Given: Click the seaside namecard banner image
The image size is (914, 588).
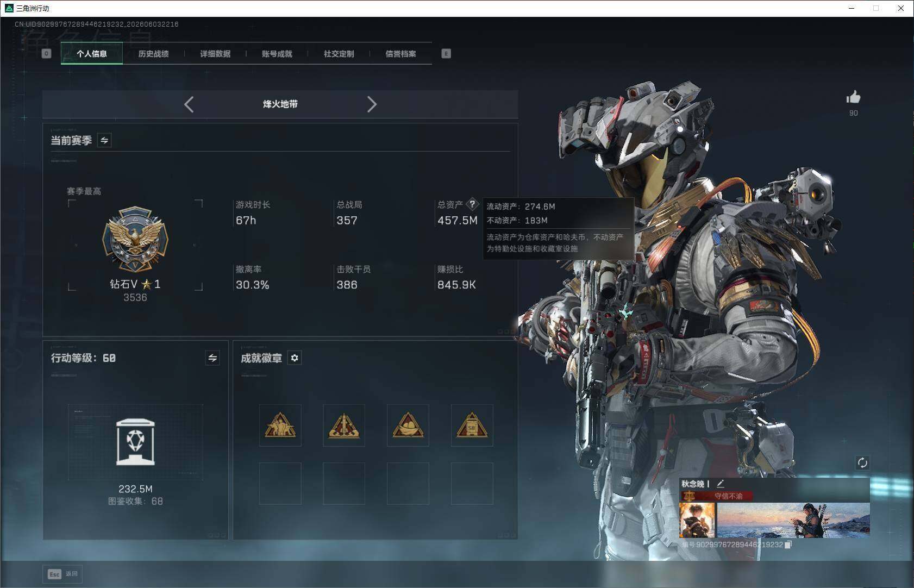Looking at the screenshot, I should 793,520.
